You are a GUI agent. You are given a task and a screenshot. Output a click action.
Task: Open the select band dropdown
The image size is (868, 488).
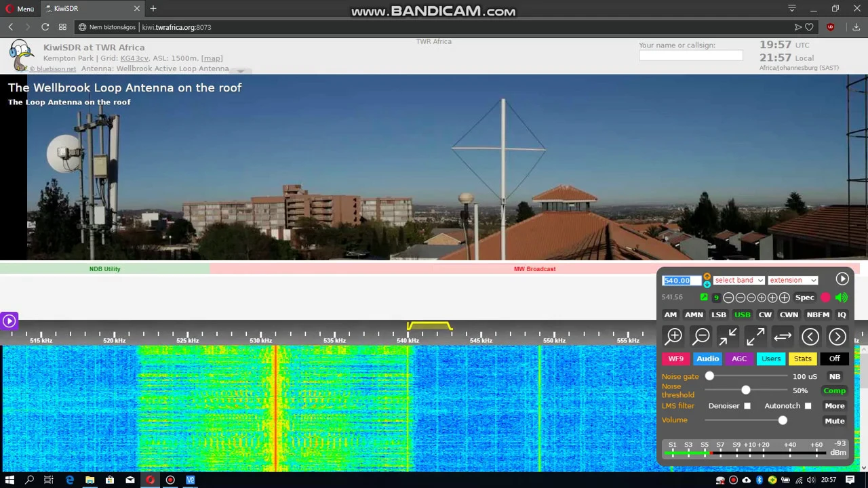[738, 280]
